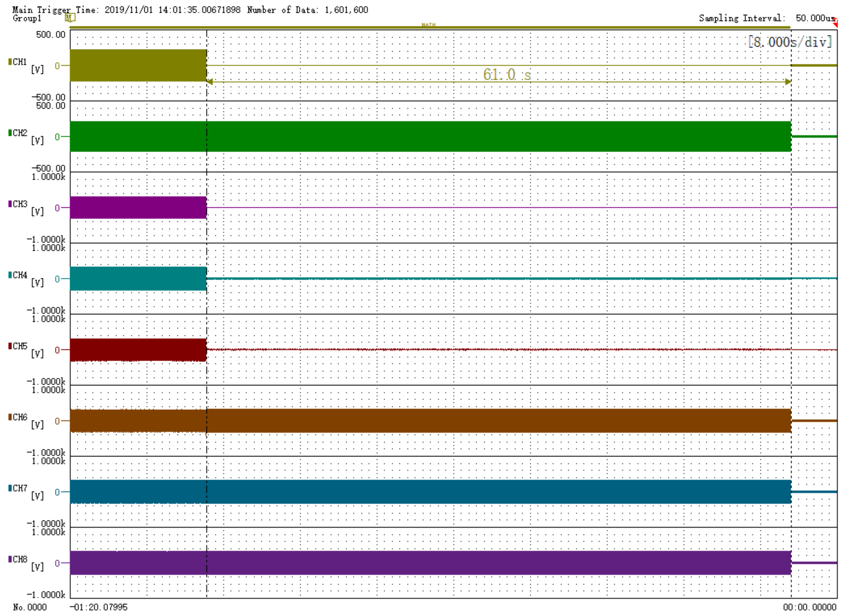Select the CH6 brown channel marker
The height and width of the screenshot is (616, 844).
[x=10, y=417]
